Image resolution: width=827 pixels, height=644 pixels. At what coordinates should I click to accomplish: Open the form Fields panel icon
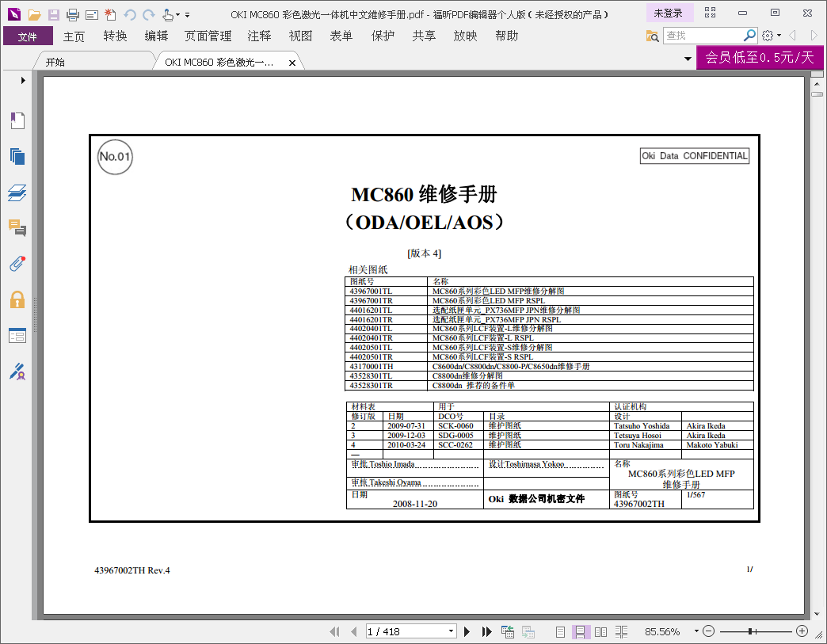tap(17, 335)
